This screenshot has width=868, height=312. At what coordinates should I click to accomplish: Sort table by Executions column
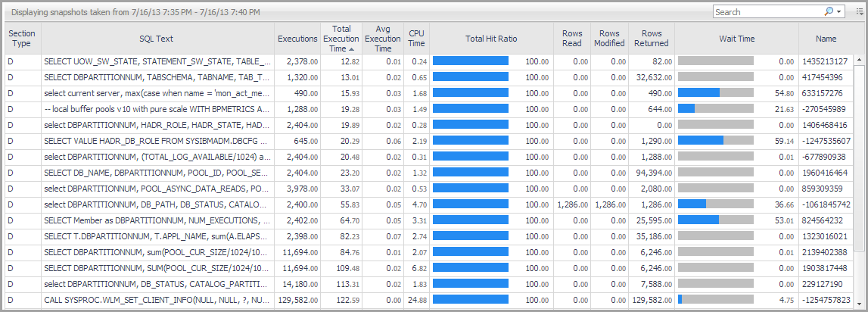coord(297,38)
